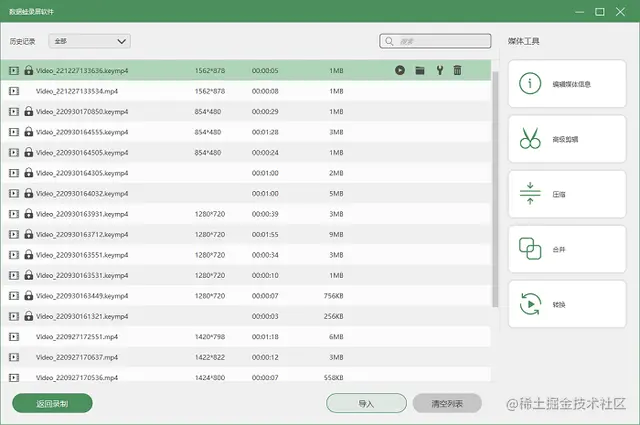Open the 转换 convert tool

pyautogui.click(x=567, y=304)
